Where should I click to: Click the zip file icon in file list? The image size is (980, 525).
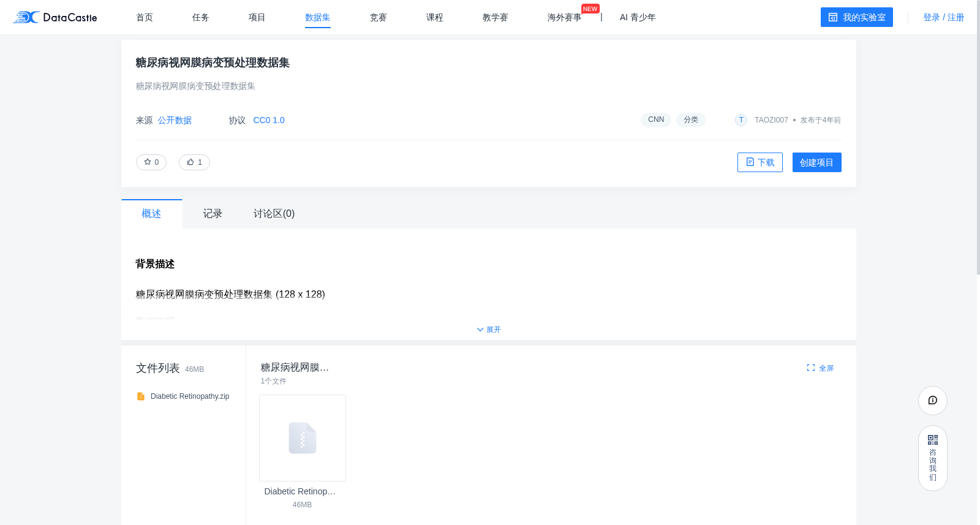141,396
